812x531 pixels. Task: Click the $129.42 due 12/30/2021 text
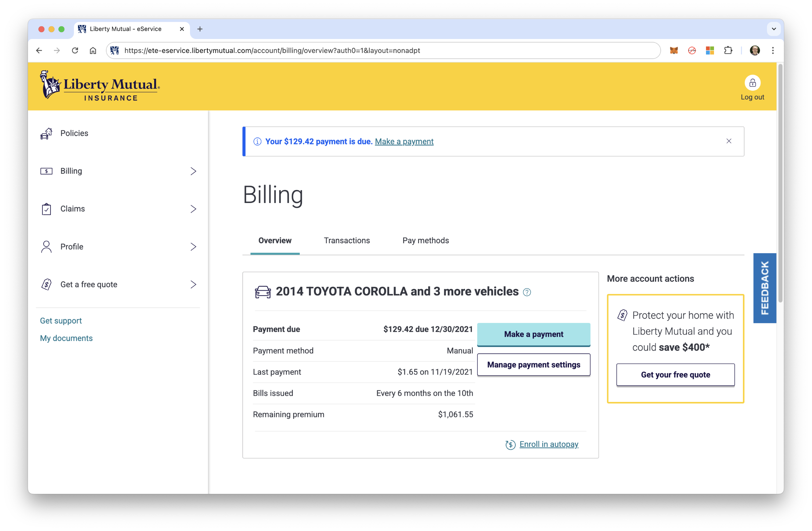click(428, 329)
